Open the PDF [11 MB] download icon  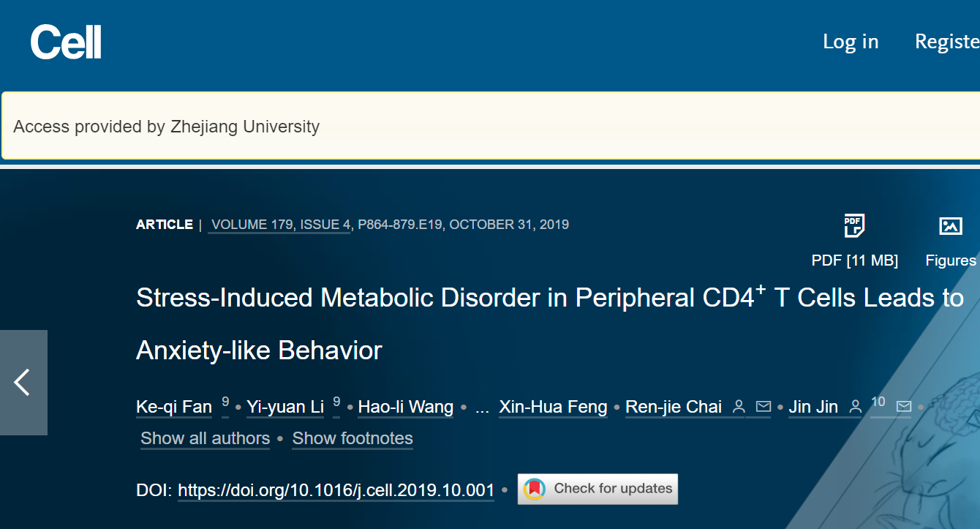pyautogui.click(x=853, y=225)
